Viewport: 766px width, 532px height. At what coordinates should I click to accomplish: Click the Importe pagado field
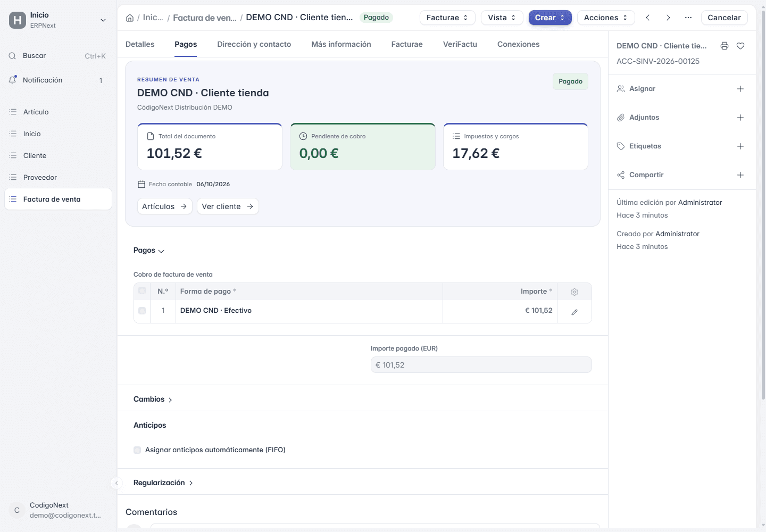pos(481,365)
